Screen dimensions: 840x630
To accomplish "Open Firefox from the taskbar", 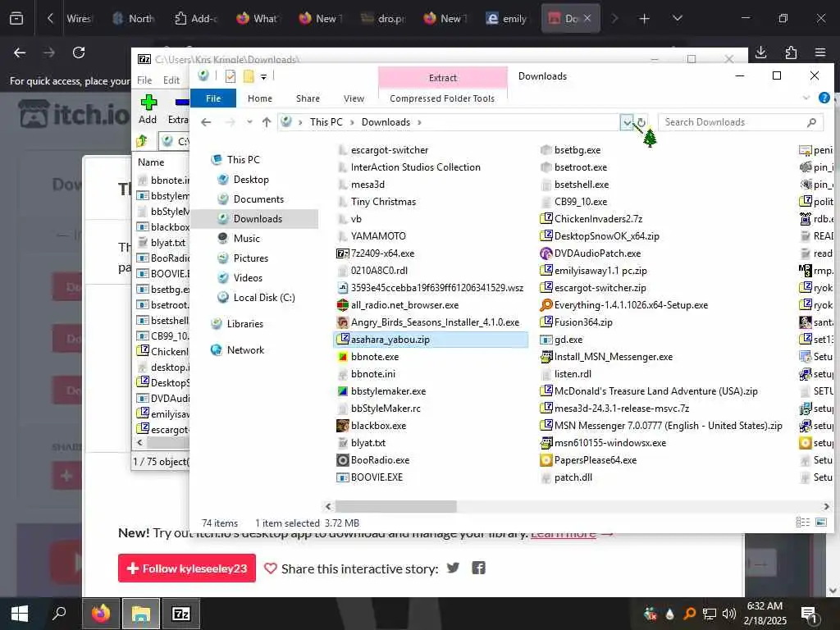I will (x=101, y=614).
